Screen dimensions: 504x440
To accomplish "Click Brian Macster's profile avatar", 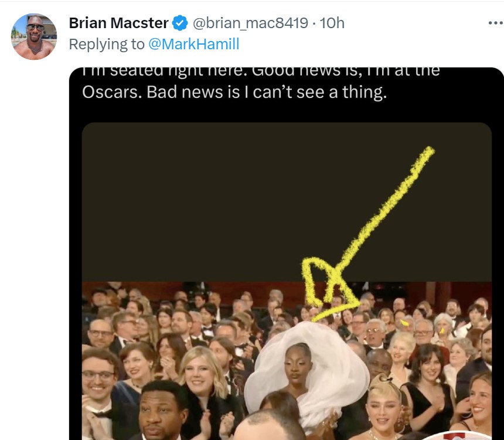I will (34, 36).
